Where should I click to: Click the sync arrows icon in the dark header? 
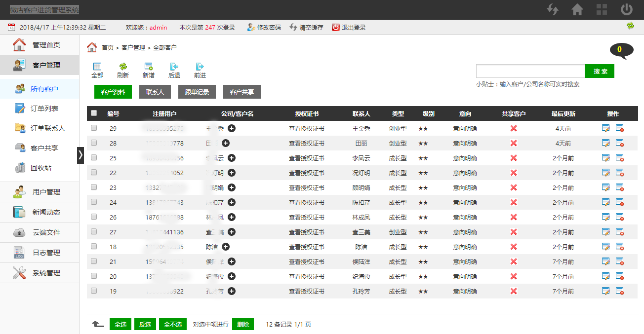[552, 9]
